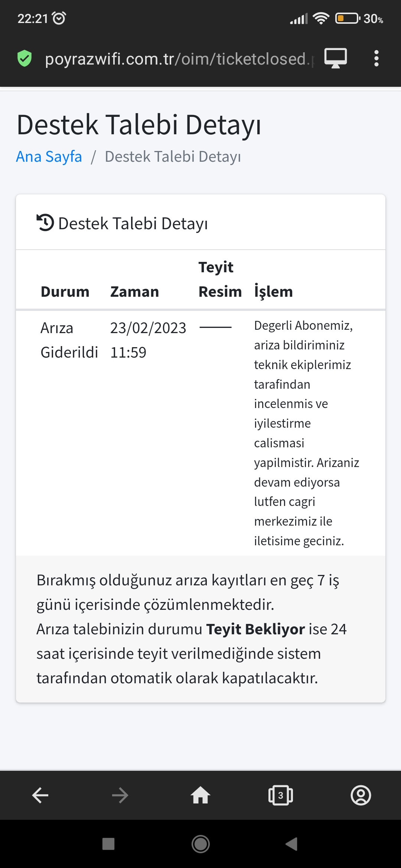
Task: Tap the alarm icon in status bar
Action: click(59, 18)
